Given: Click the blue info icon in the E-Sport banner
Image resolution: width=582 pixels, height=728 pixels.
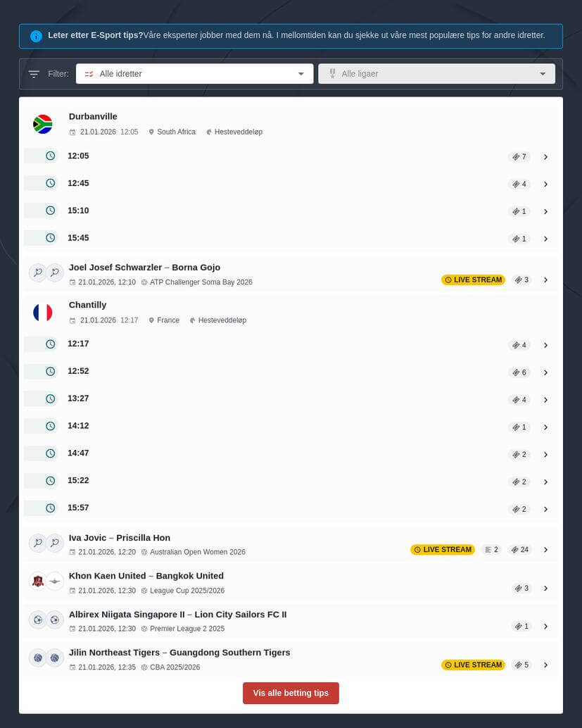Looking at the screenshot, I should click(x=36, y=35).
